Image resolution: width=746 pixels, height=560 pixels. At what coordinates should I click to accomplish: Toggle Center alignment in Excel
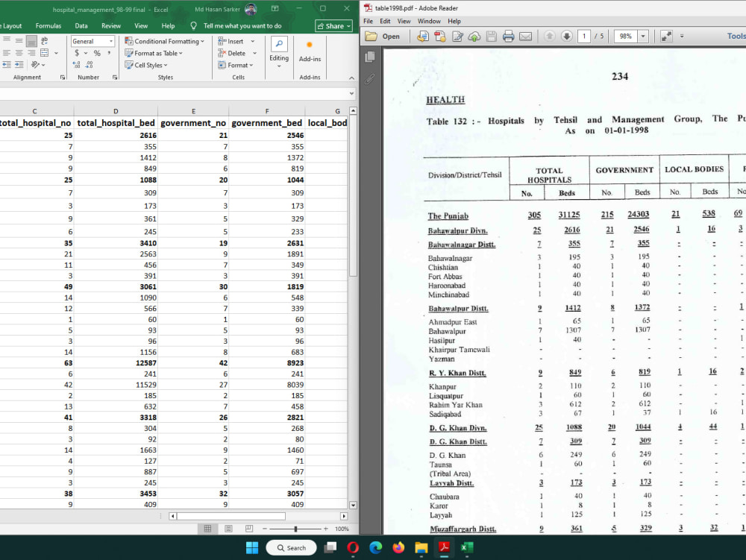[19, 53]
